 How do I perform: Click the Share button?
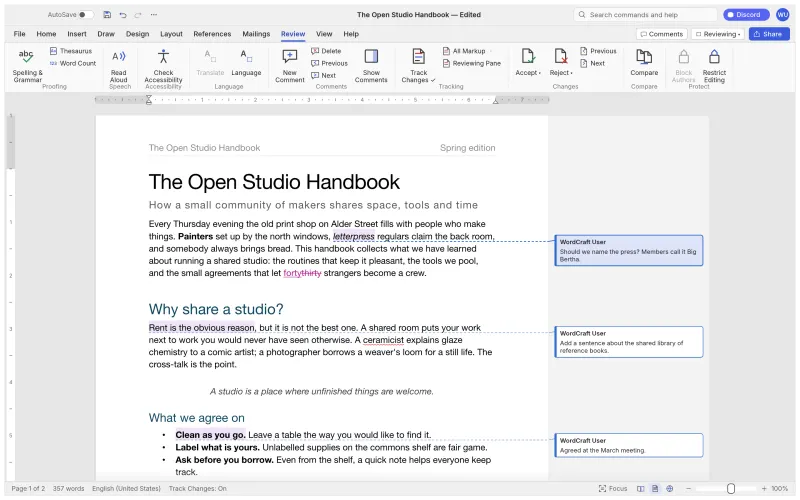tap(769, 34)
